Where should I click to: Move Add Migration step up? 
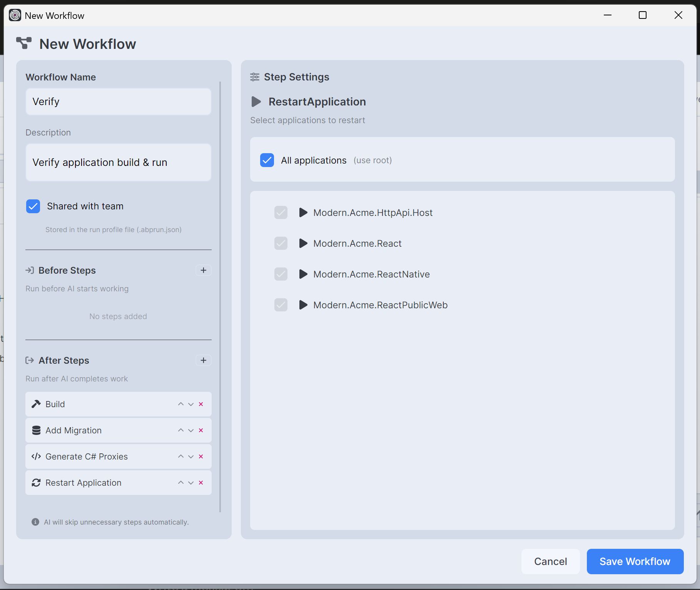(x=181, y=430)
